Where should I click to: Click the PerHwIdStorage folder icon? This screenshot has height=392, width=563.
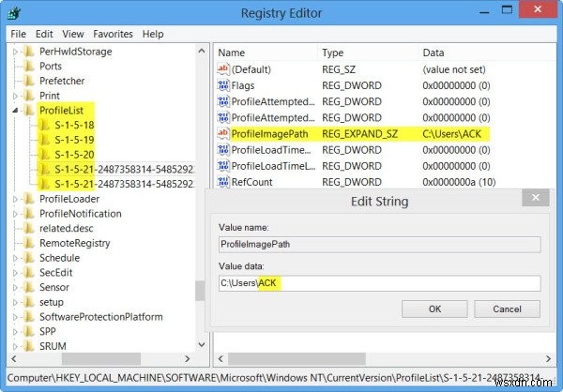click(29, 52)
